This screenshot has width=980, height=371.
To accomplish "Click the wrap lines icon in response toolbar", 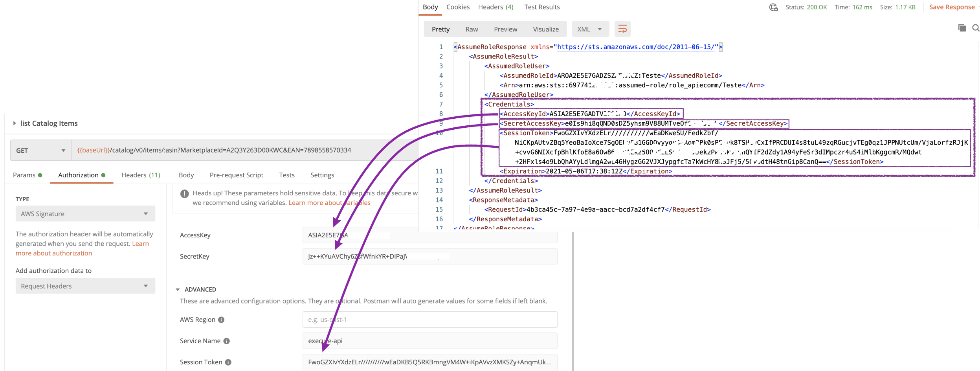I will coord(622,29).
